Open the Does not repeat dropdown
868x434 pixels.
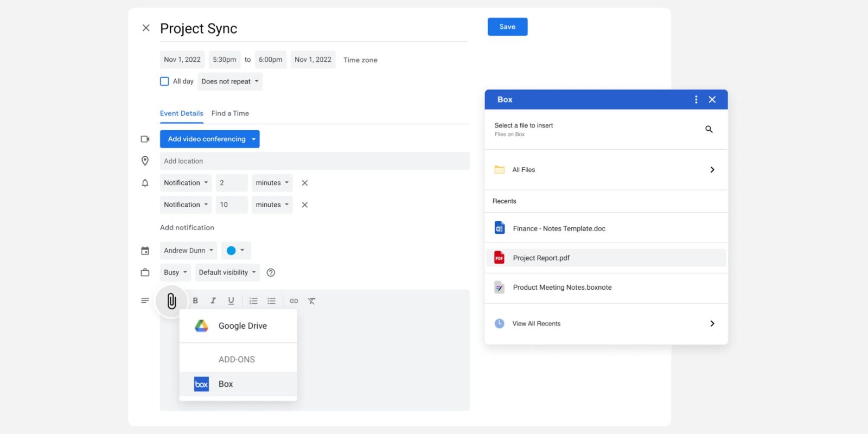coord(229,81)
